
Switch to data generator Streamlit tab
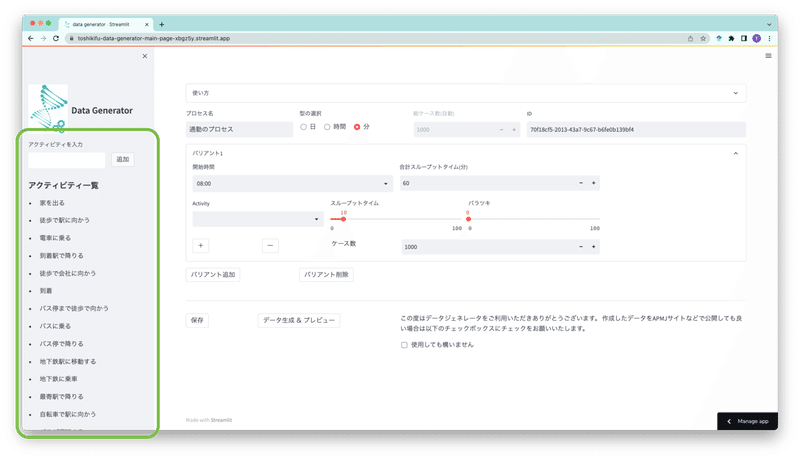click(x=105, y=24)
